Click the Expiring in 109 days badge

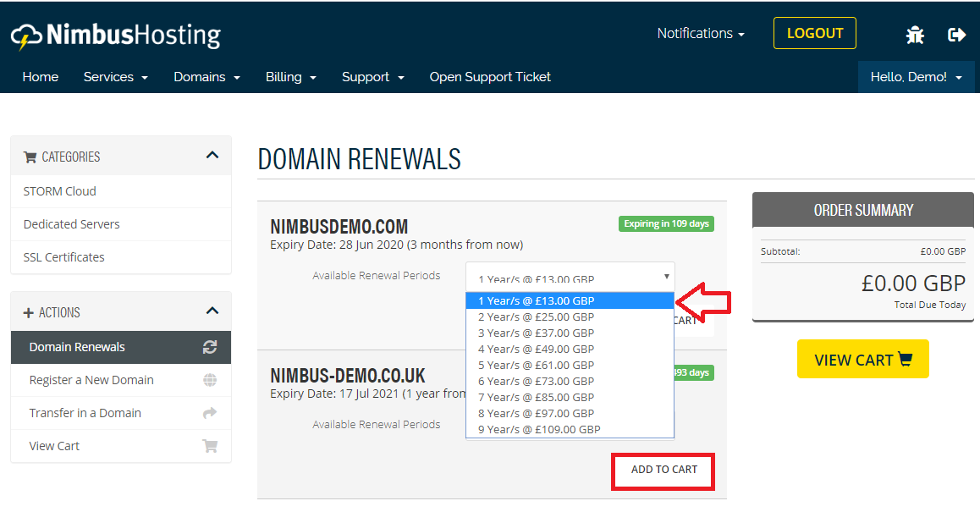point(666,223)
